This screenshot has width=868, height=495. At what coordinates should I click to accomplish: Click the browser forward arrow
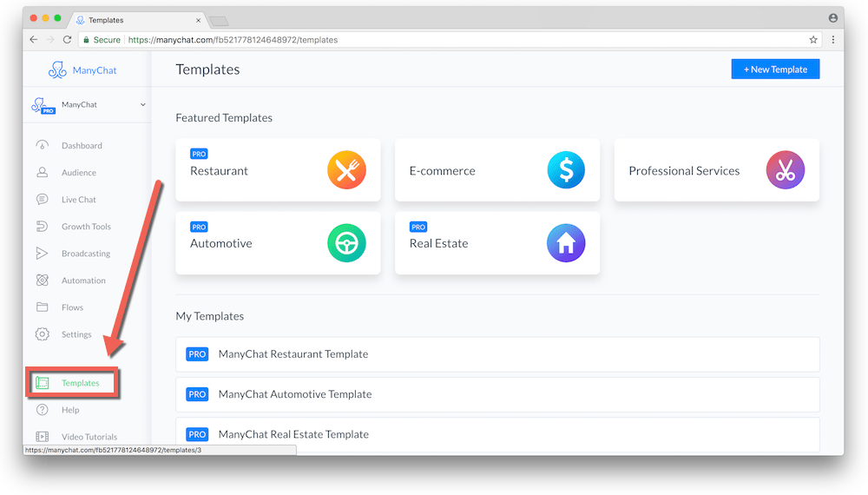click(x=50, y=40)
